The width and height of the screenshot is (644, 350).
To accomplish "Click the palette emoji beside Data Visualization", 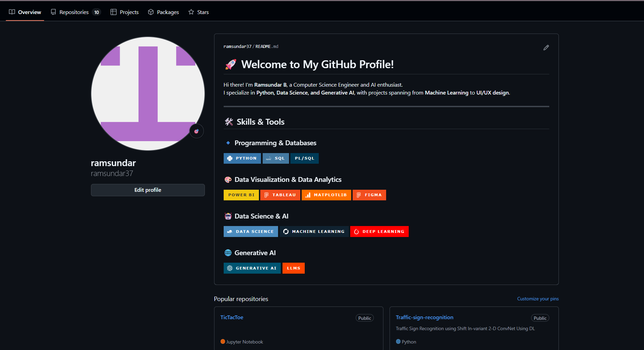I will coord(228,180).
